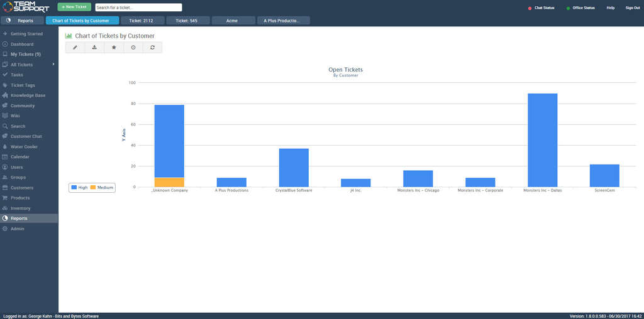Mark the report as favorite with star
Image resolution: width=644 pixels, height=319 pixels.
[x=114, y=48]
